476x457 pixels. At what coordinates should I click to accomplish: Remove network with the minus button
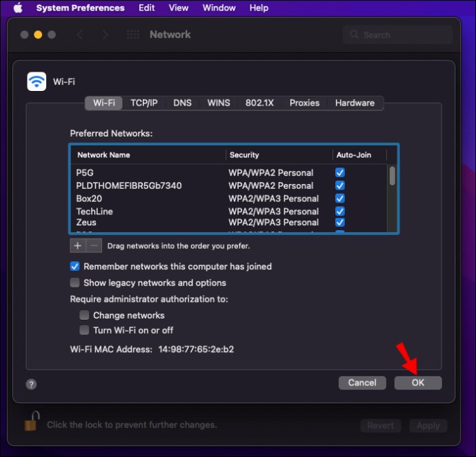tap(94, 245)
